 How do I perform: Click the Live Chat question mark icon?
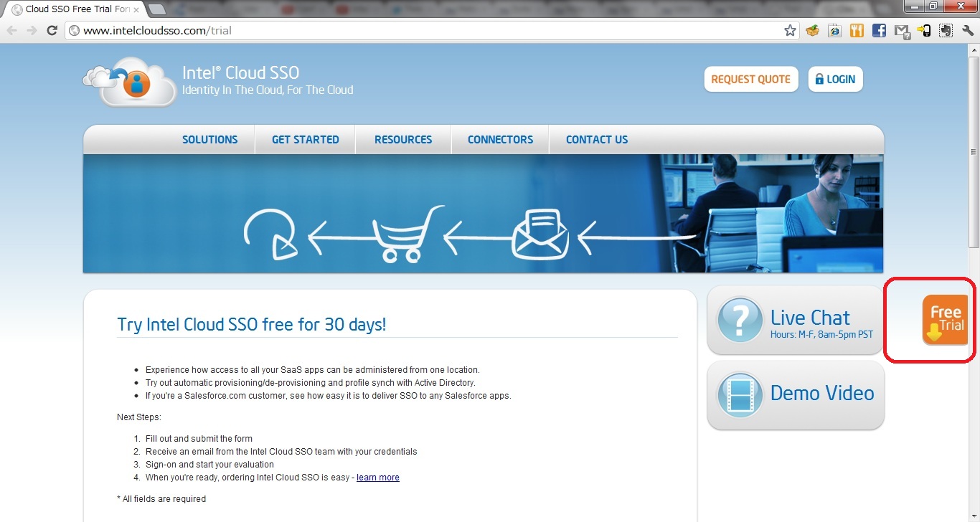click(739, 321)
